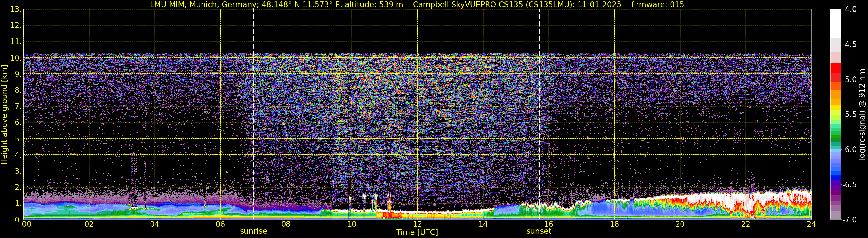868x238 pixels.
Task: Click the time tick label '02'
Action: pos(89,224)
